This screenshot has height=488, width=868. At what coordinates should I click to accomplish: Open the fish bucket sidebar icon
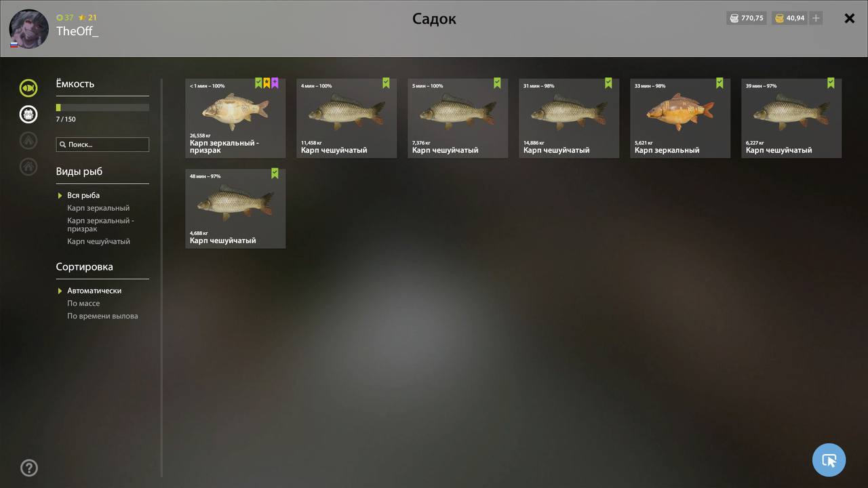pyautogui.click(x=28, y=114)
